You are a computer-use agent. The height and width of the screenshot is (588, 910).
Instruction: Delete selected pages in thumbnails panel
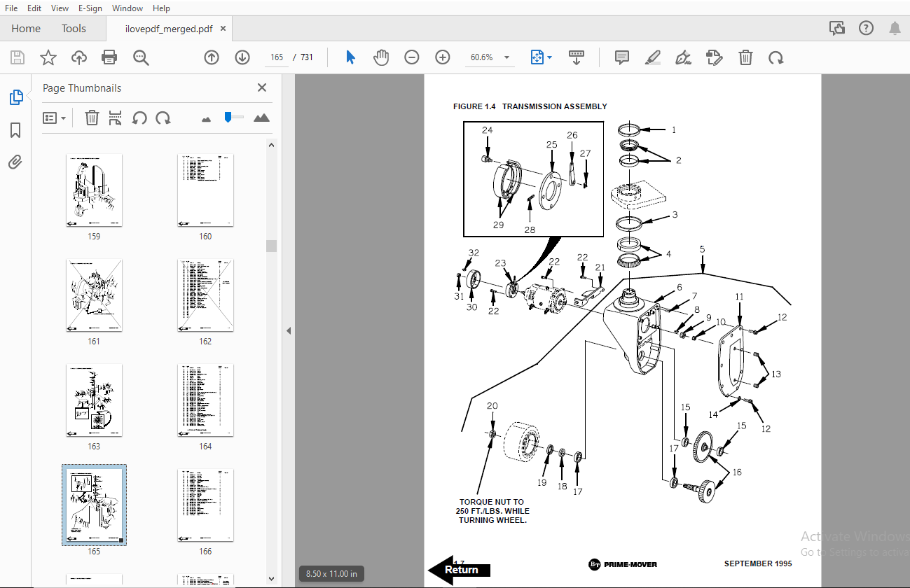tap(92, 118)
